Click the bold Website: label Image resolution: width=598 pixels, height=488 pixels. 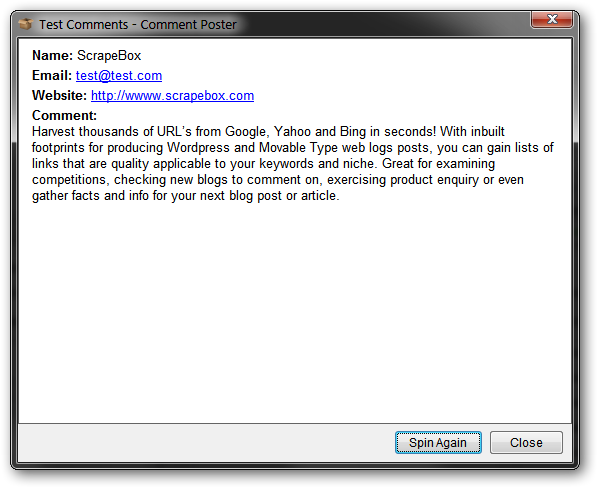[x=59, y=95]
